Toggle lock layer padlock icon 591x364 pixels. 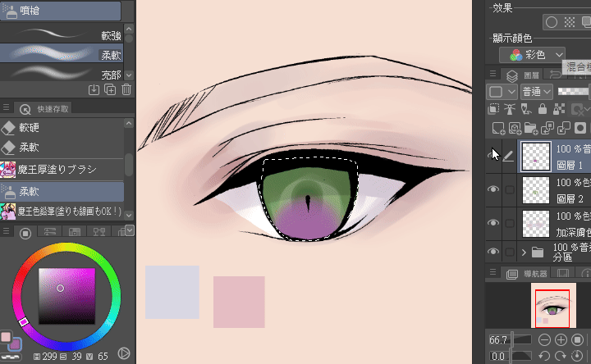543,109
